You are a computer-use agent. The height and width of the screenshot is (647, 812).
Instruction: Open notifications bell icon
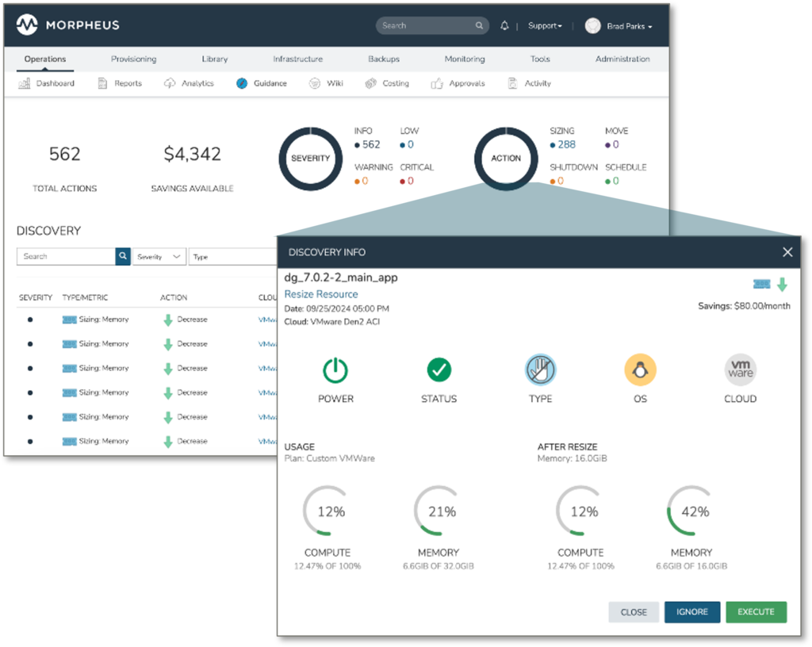[504, 25]
